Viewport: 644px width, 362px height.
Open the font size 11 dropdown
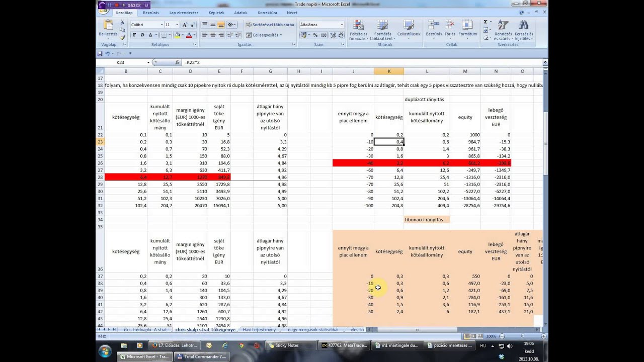pos(177,25)
